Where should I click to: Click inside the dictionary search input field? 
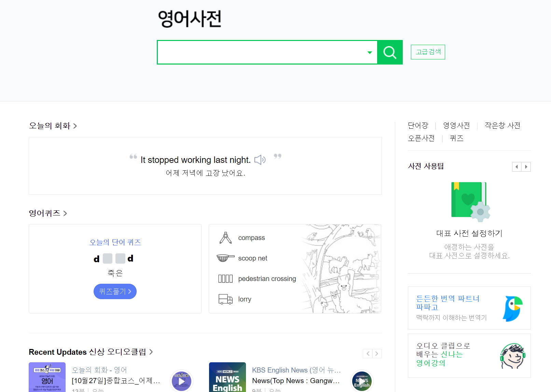click(261, 52)
